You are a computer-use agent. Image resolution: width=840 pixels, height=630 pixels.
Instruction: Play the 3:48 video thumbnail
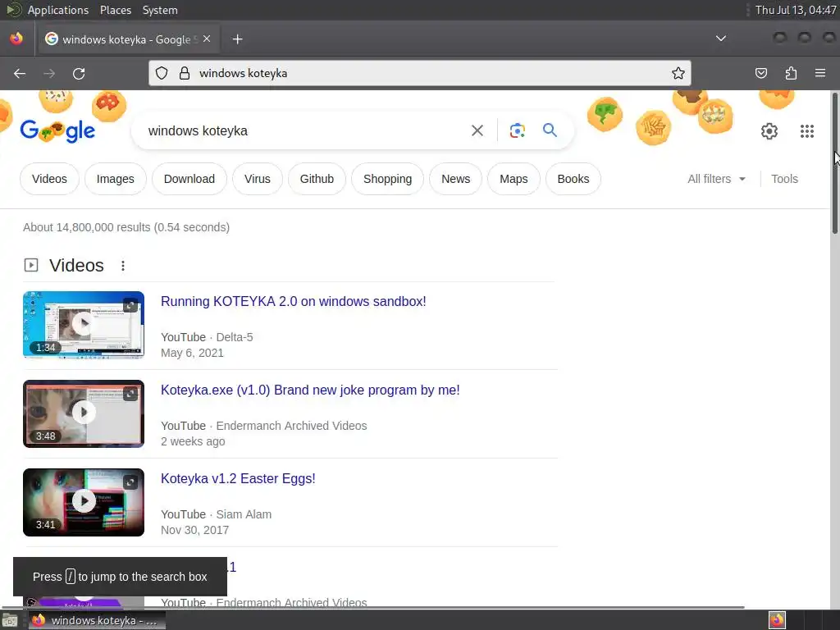(x=84, y=413)
